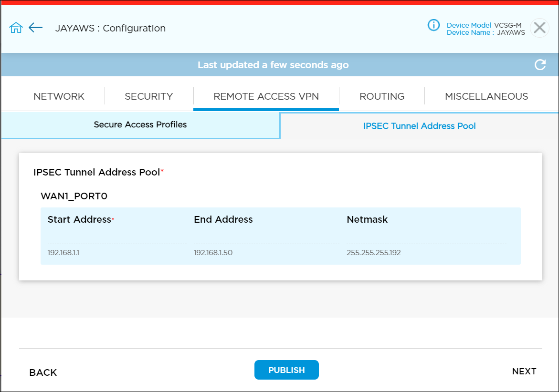Viewport: 559px width, 392px height.
Task: Click the home icon in the header
Action: 16,27
